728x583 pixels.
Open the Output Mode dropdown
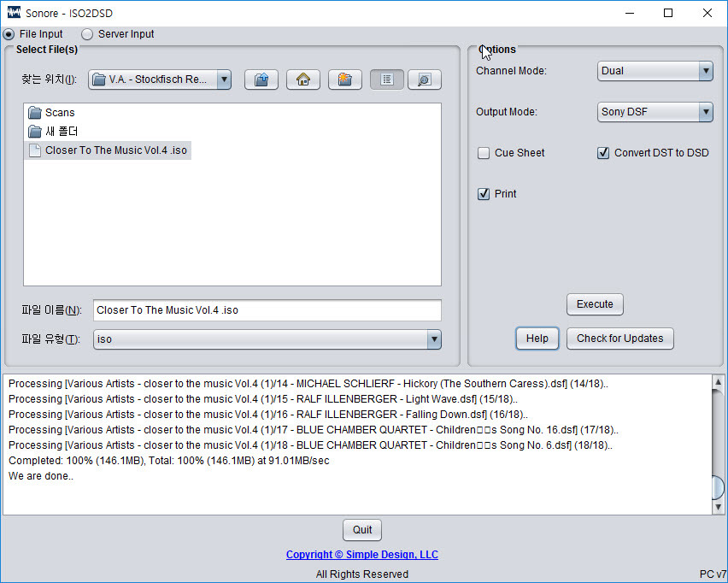pos(655,112)
